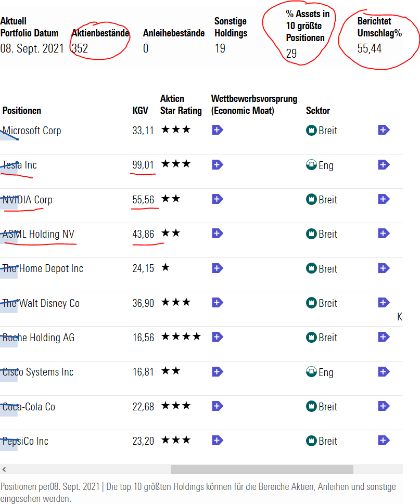
Task: Click the rightmost arrow icon in Roche row
Action: [x=384, y=337]
